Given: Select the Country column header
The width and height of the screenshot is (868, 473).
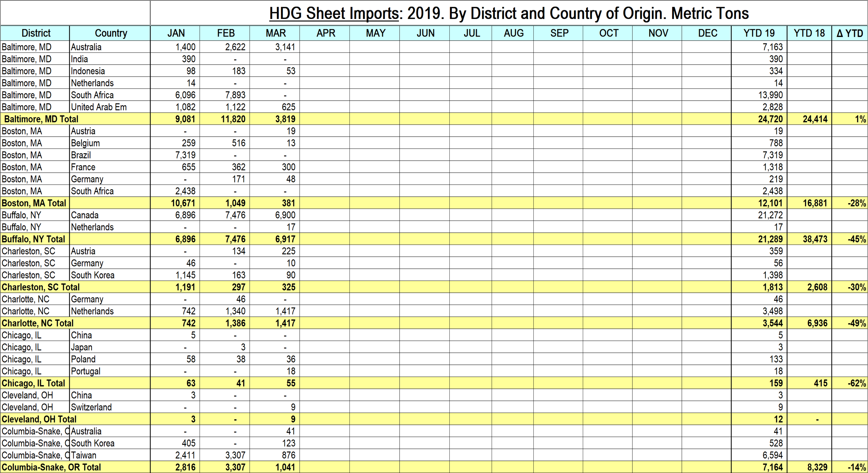Looking at the screenshot, I should point(110,33).
